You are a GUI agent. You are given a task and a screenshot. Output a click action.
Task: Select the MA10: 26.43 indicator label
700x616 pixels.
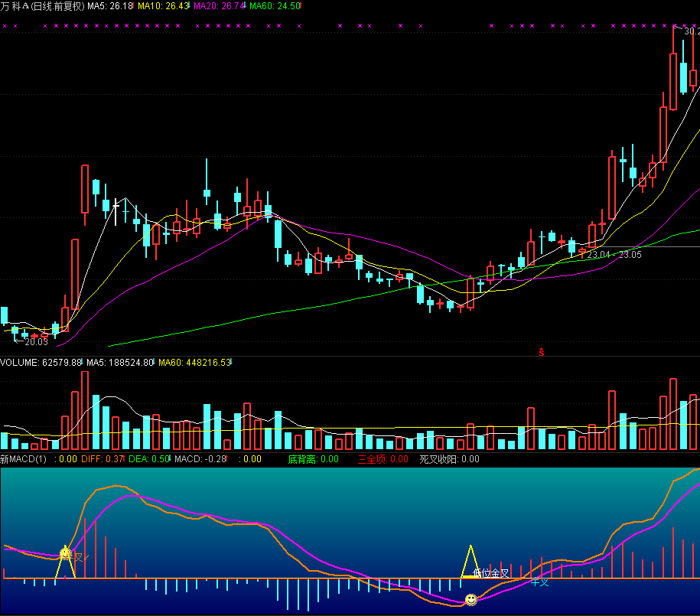(164, 6)
